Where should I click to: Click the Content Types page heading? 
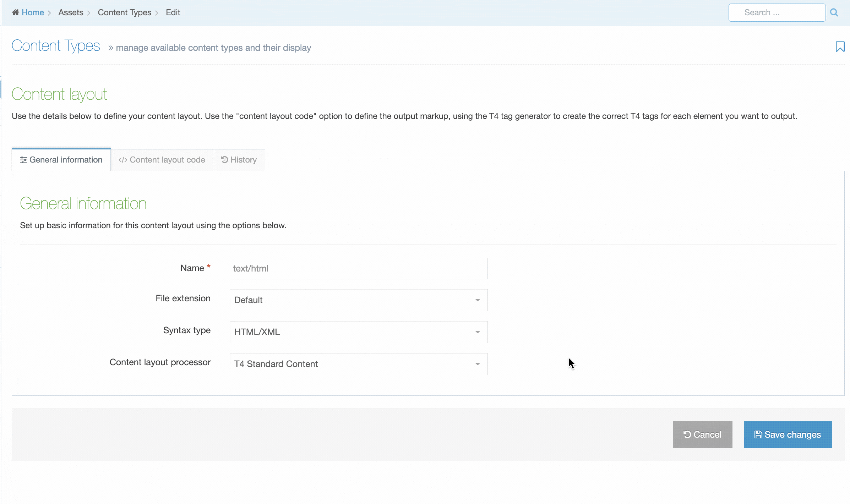[x=56, y=46]
